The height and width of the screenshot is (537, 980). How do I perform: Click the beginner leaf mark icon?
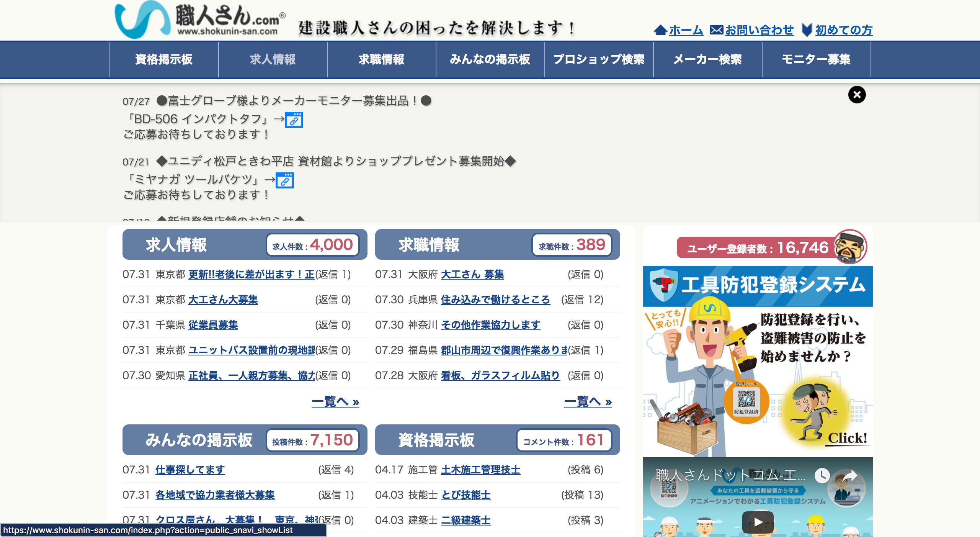807,30
